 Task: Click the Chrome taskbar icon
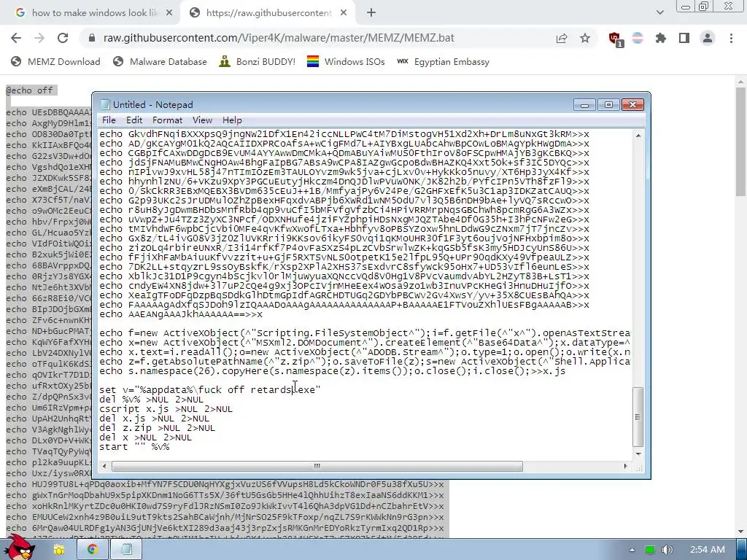tap(93, 550)
